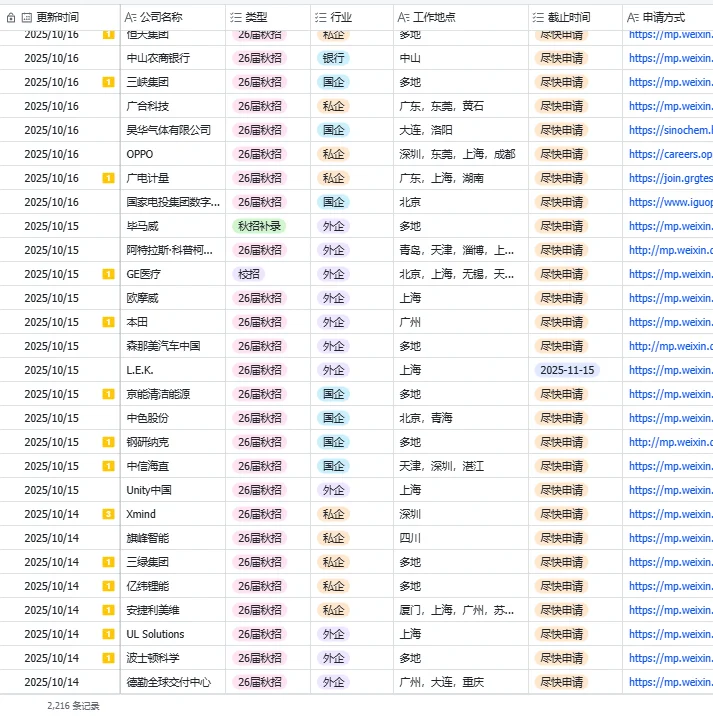Image resolution: width=713 pixels, height=716 pixels.
Task: Select the 更新时间 column header
Action: [60, 18]
